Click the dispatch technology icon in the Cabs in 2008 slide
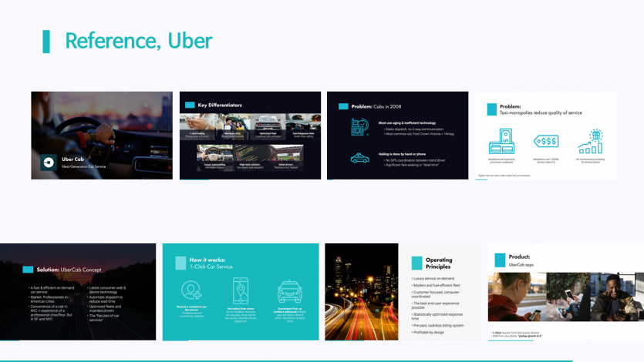 359,126
